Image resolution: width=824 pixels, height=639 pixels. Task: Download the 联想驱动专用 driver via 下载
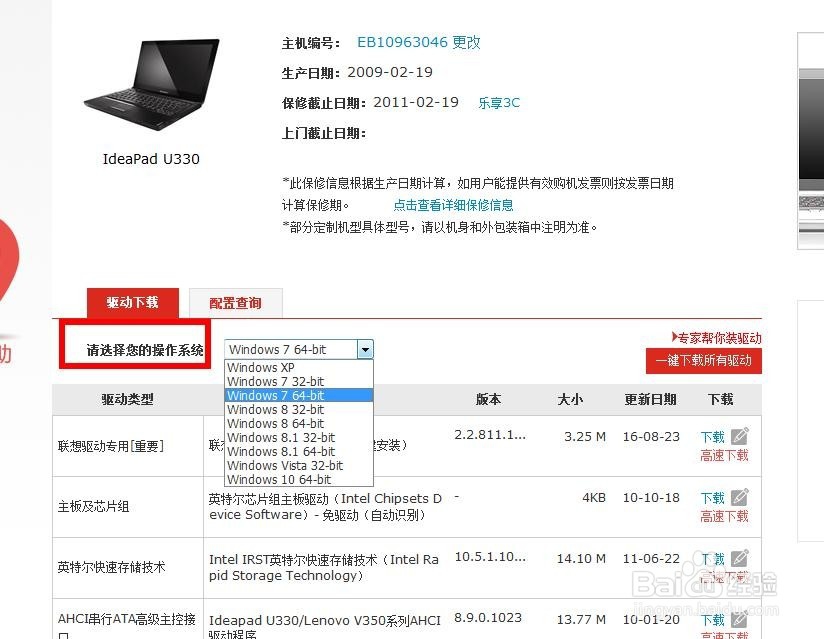click(x=713, y=437)
